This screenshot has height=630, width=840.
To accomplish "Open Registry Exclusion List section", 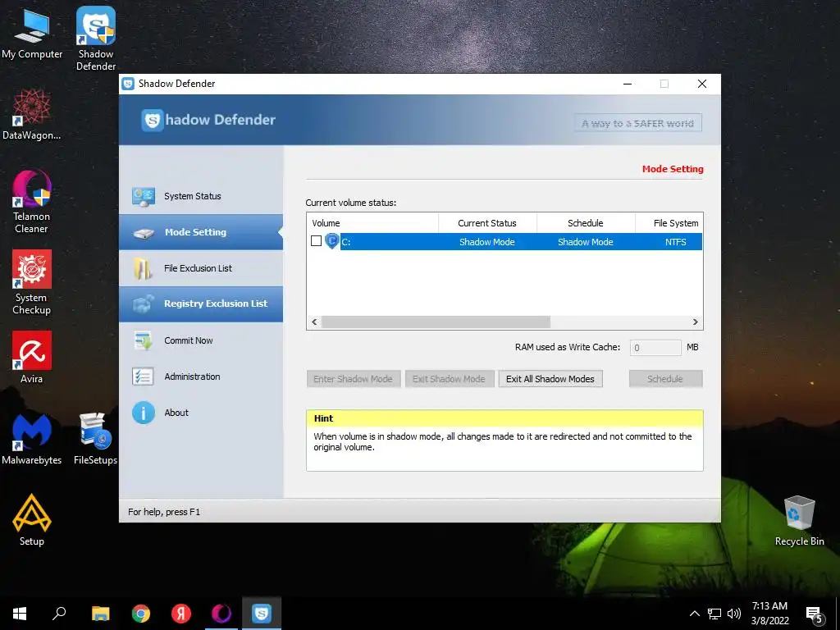I will point(201,304).
